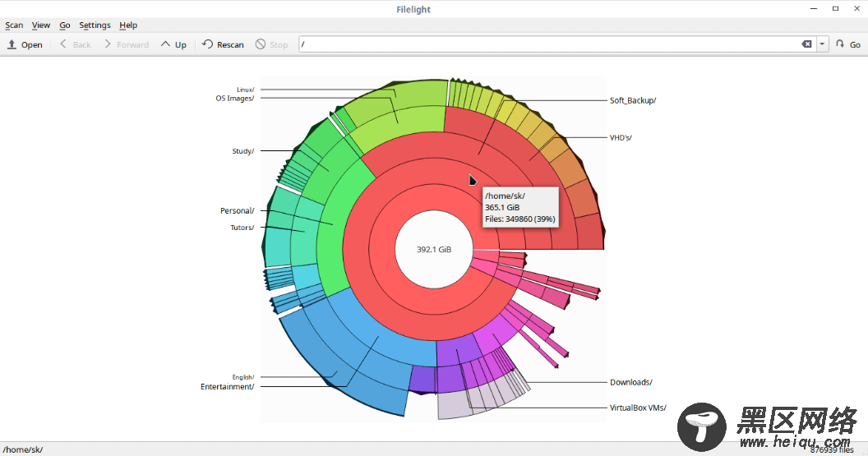
Task: Maximize the Filelight window
Action: click(x=835, y=8)
